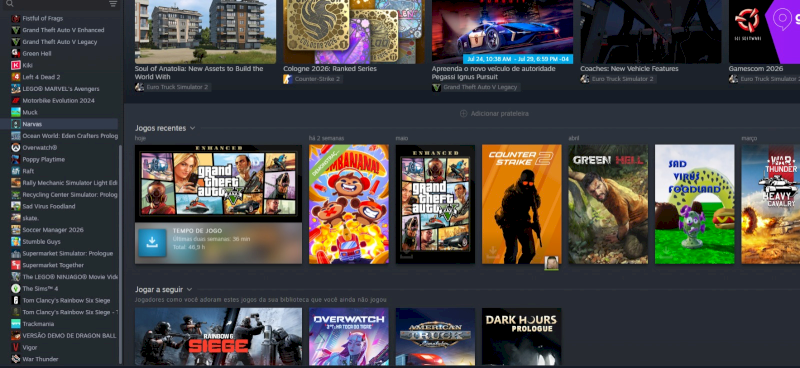Open the Green Hell cover in recent games
Viewport: 800px width, 368px height.
pos(608,204)
